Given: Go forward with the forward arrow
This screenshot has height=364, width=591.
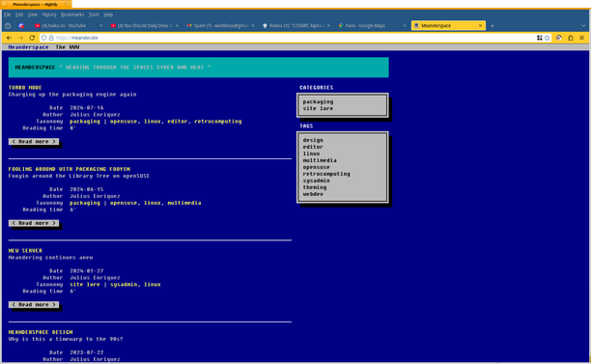Looking at the screenshot, I should 20,38.
